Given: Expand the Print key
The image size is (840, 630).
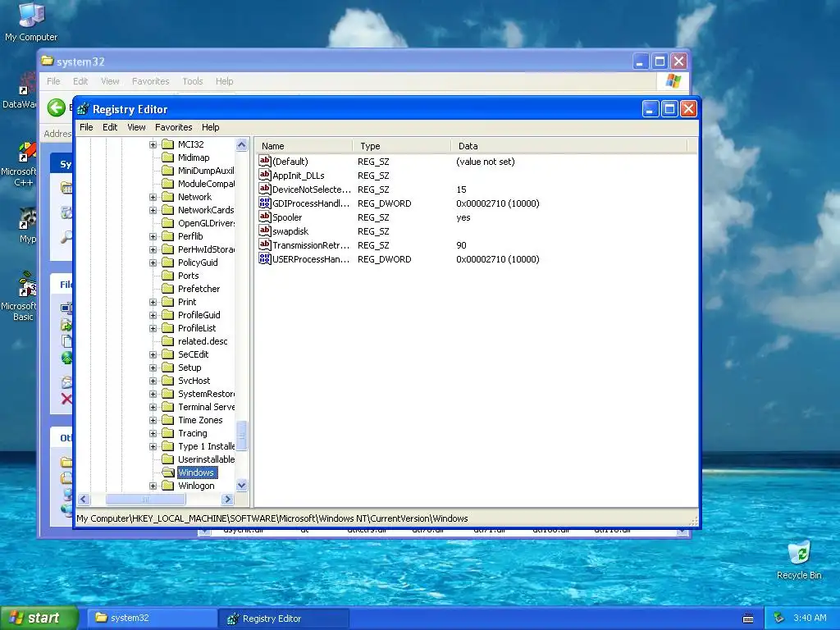Looking at the screenshot, I should pyautogui.click(x=153, y=302).
